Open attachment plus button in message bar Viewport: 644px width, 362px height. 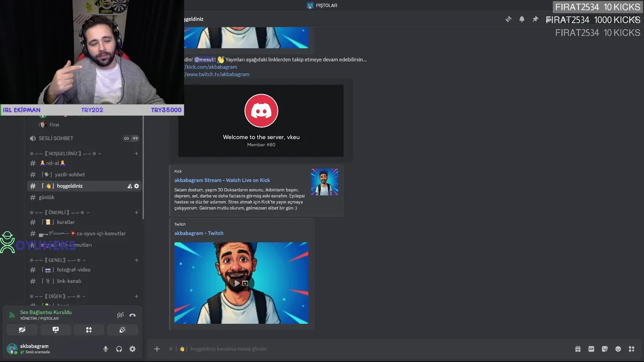tap(157, 349)
